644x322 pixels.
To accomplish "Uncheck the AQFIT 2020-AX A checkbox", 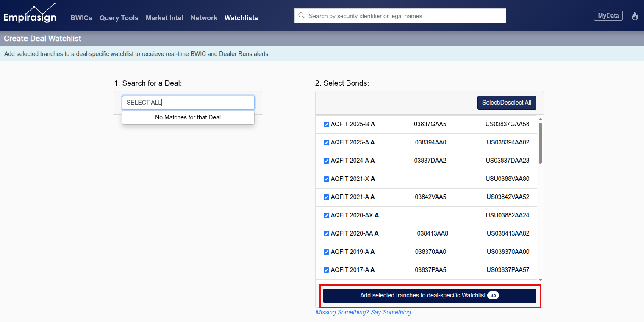I will tap(326, 216).
